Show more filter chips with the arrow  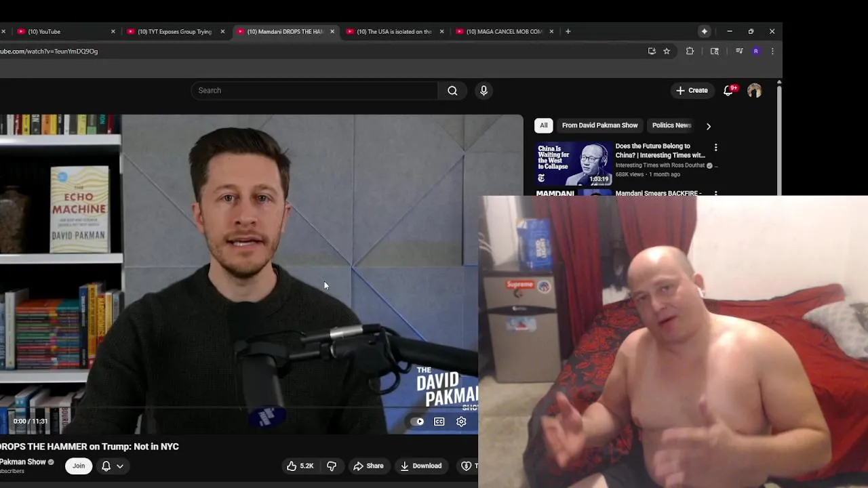coord(709,126)
